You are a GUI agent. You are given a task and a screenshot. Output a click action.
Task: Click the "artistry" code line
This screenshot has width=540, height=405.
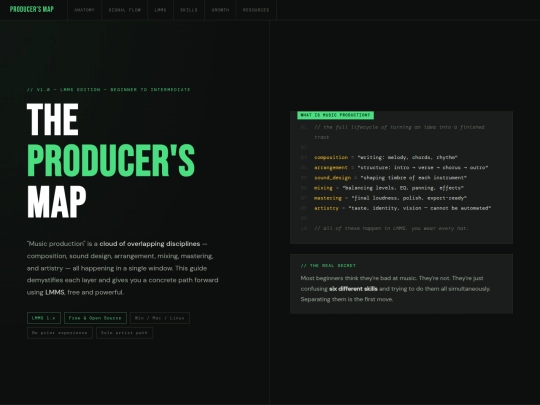point(403,208)
